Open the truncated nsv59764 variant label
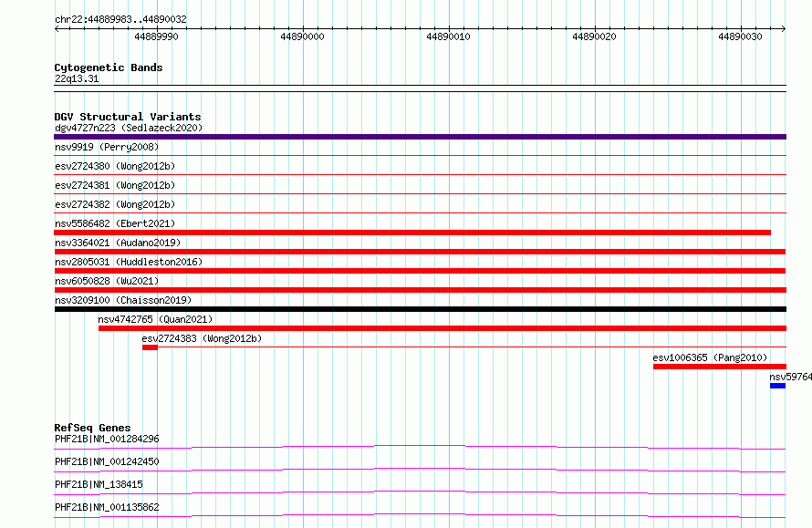This screenshot has height=528, width=812. (x=790, y=377)
